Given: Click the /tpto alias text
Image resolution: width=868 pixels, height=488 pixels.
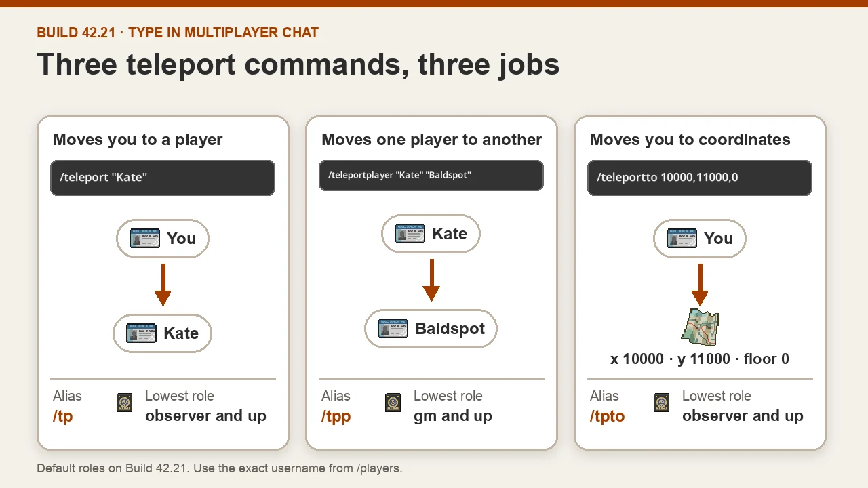Looking at the screenshot, I should 607,416.
